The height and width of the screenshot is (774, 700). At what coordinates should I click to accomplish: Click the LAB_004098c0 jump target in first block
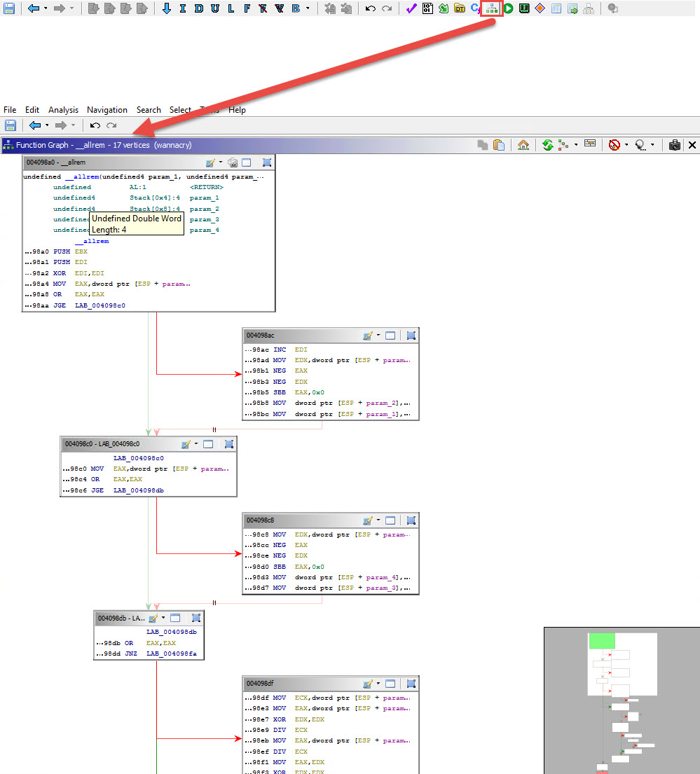pyautogui.click(x=100, y=305)
